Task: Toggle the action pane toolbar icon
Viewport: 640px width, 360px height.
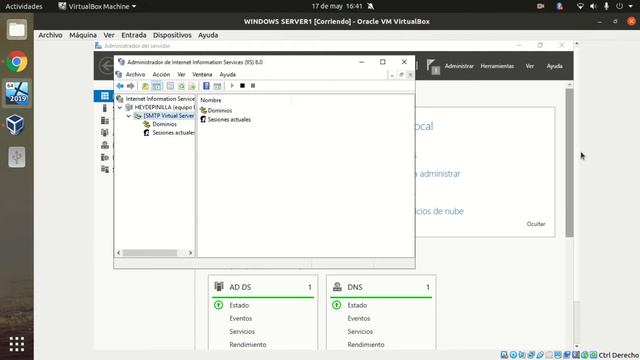Action: coord(218,86)
